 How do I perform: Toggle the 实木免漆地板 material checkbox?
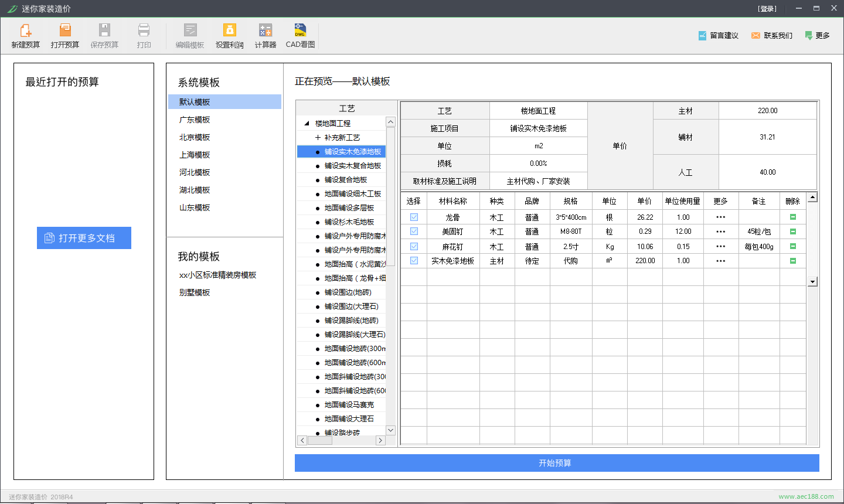tap(414, 261)
